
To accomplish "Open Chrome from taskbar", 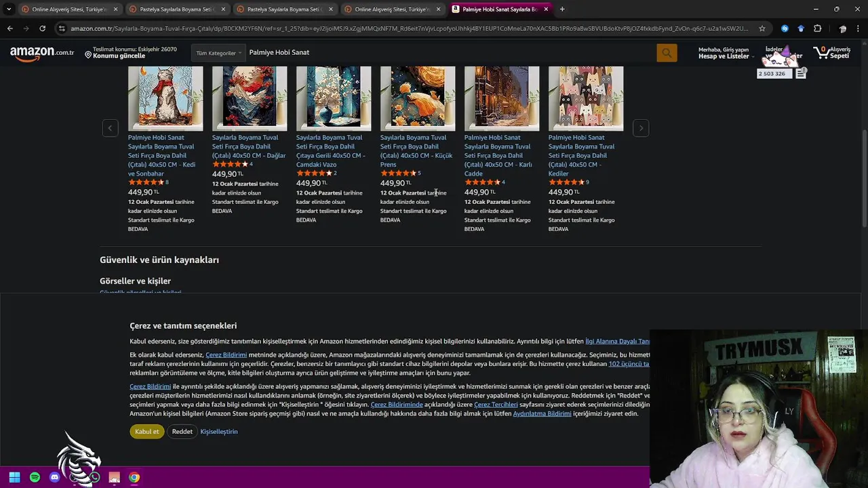I will pos(134,477).
